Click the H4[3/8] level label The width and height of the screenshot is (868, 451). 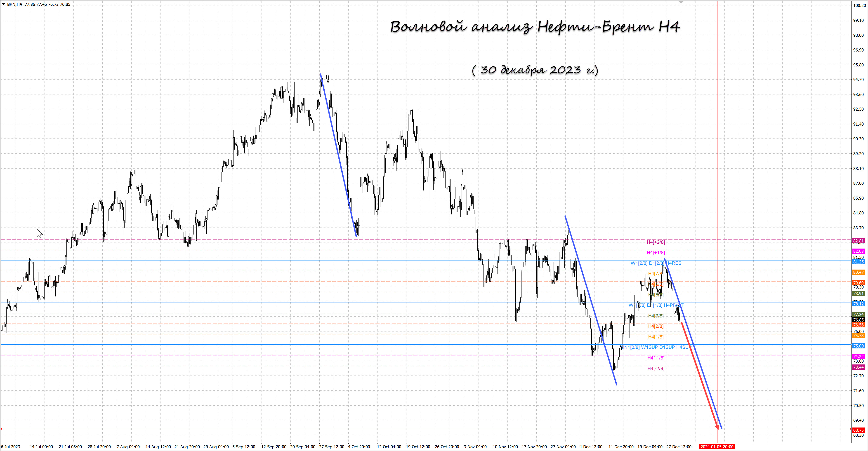pos(656,316)
